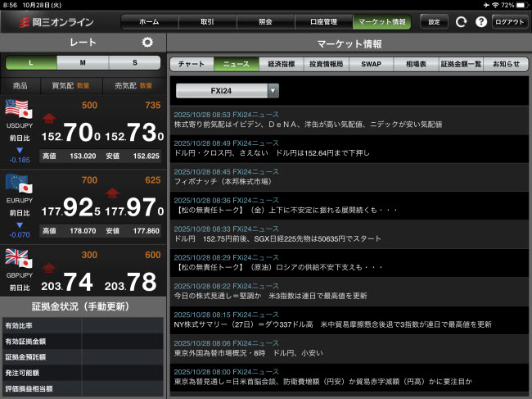This screenshot has width=532, height=399.
Task: Switch rate display size to M
Action: tap(83, 63)
